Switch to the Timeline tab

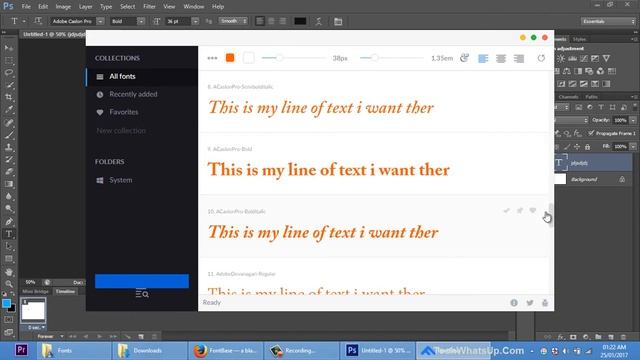tap(65, 291)
